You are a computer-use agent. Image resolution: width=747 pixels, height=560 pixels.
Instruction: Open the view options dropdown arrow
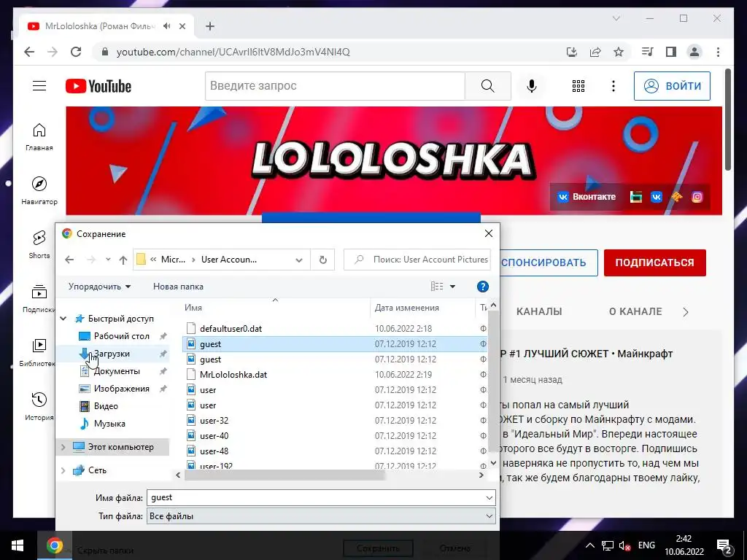452,286
